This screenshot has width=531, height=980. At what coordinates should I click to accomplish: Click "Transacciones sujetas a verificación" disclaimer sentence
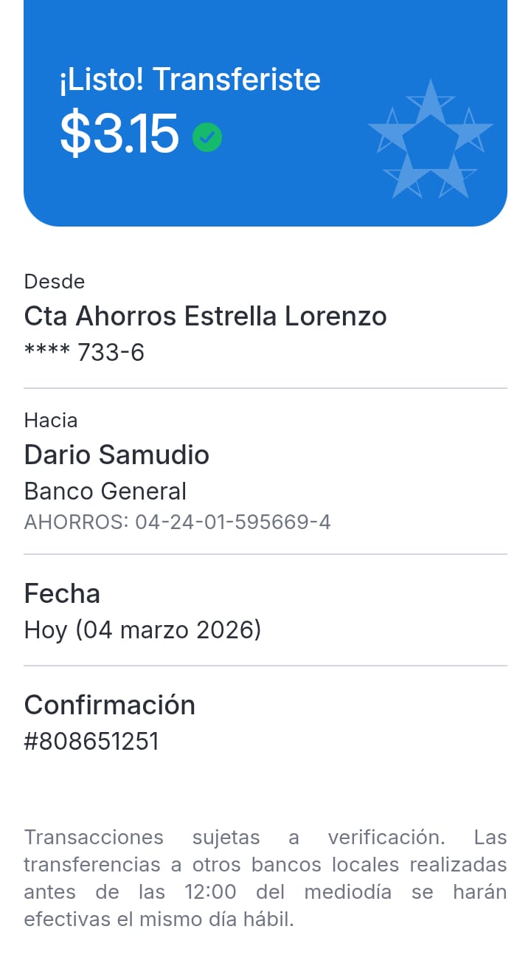point(235,838)
